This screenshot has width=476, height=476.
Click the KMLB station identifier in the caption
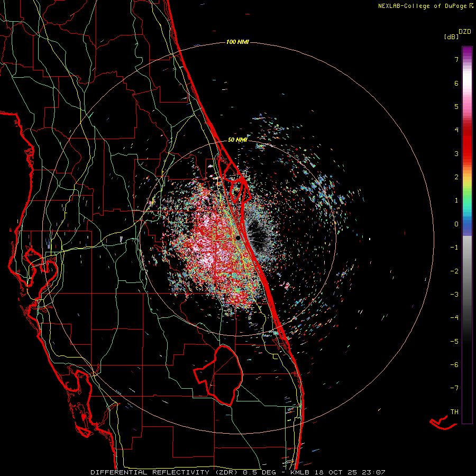click(x=300, y=472)
